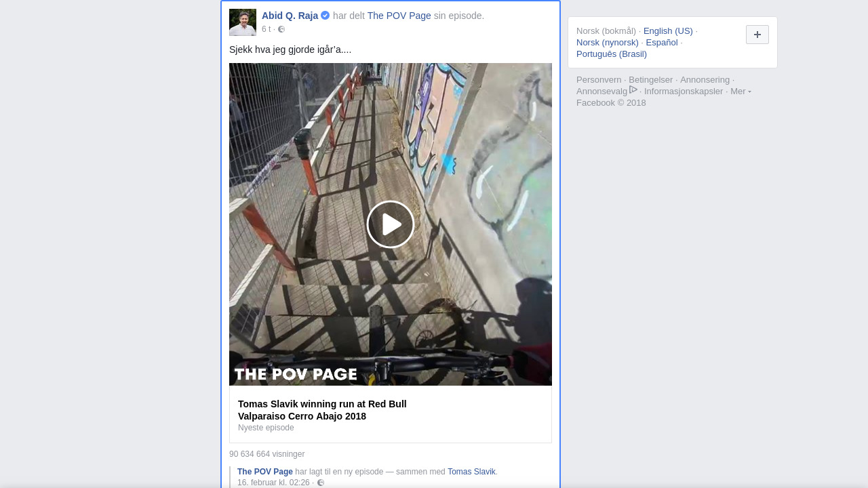Open The POV Page link in quoted post

click(x=265, y=472)
